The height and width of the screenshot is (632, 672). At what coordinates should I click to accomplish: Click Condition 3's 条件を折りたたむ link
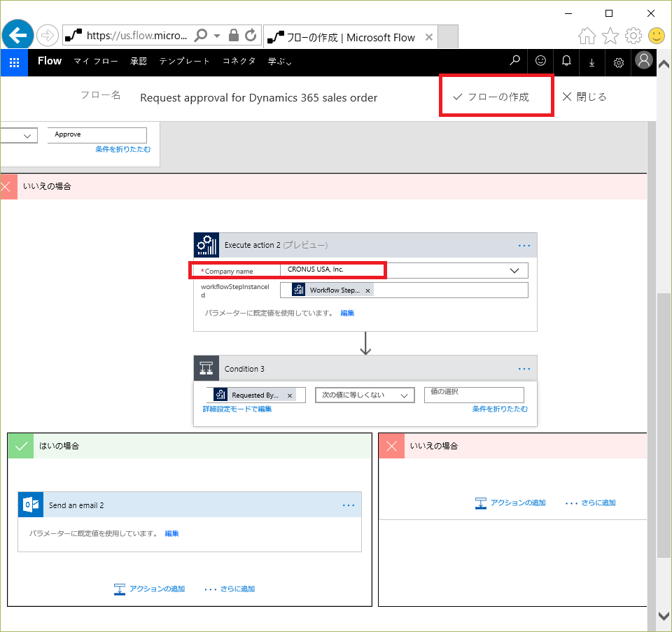(x=500, y=409)
